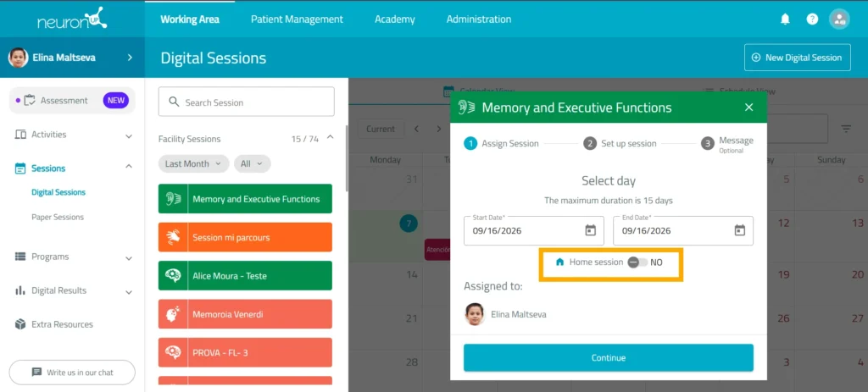Switch to Working Area tab
The width and height of the screenshot is (868, 392).
pyautogui.click(x=190, y=19)
